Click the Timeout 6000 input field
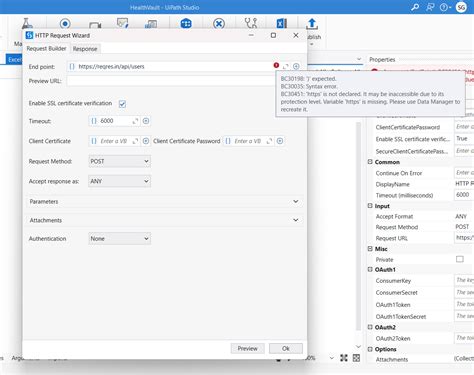 tap(114, 121)
